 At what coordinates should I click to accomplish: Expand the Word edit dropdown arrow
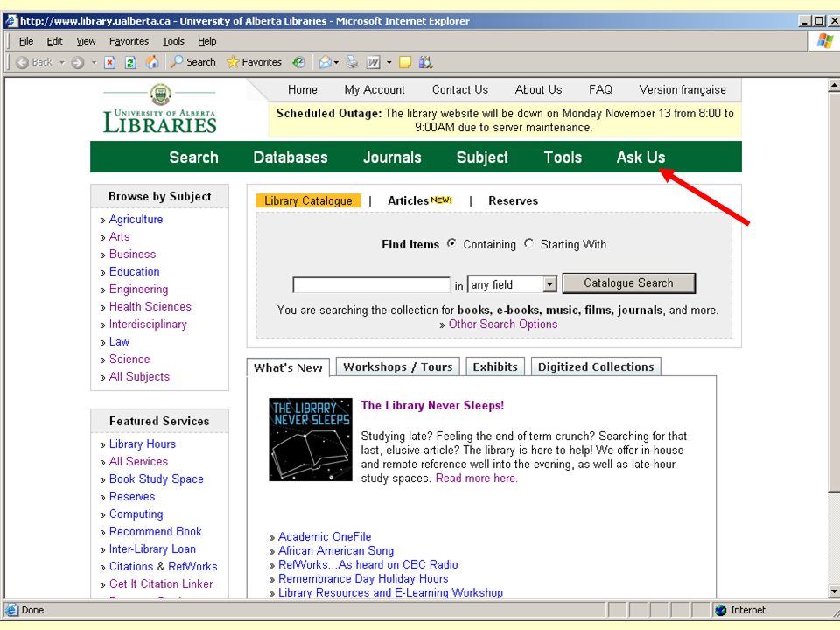(x=388, y=63)
